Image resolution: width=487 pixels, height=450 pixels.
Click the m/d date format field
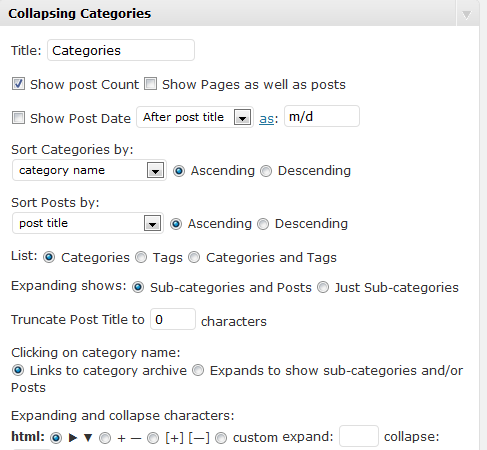point(322,116)
